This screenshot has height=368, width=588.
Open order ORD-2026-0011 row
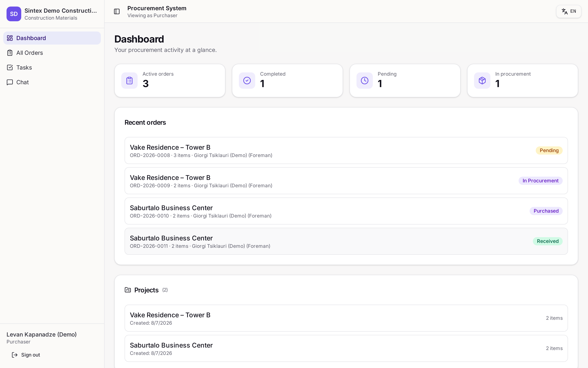[346, 241]
